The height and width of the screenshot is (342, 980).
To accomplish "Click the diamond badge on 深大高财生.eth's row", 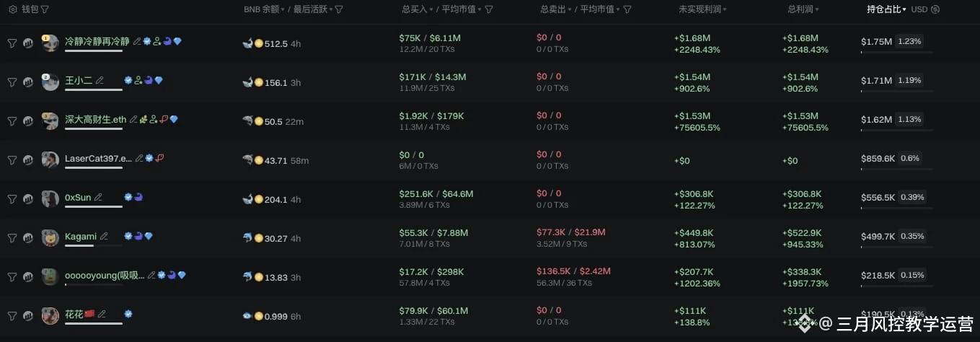I will coord(174,119).
